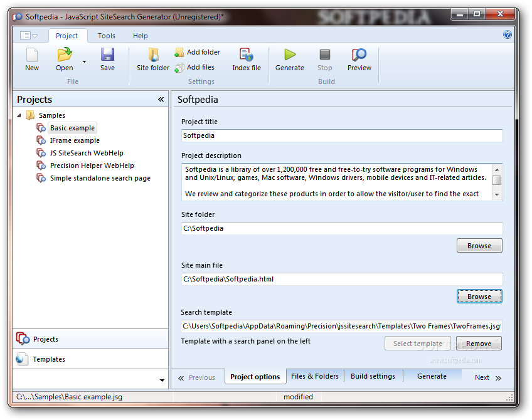Click into the Project description text area

click(x=336, y=182)
